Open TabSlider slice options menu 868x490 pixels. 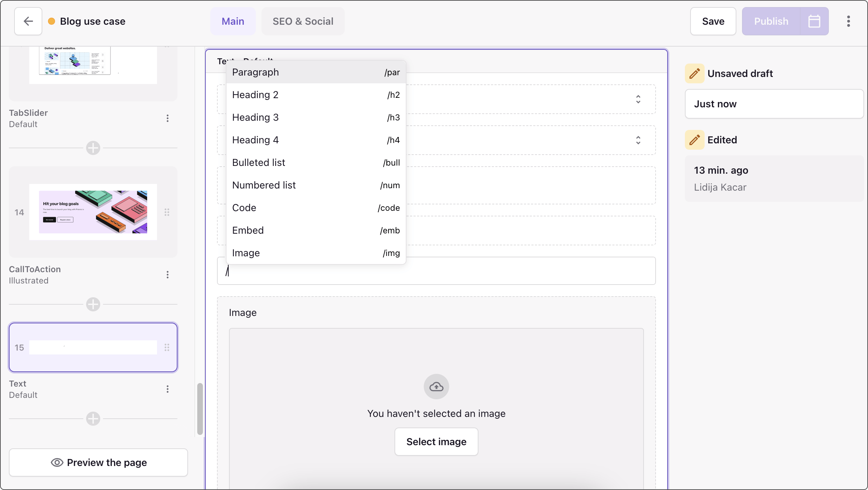coord(168,118)
